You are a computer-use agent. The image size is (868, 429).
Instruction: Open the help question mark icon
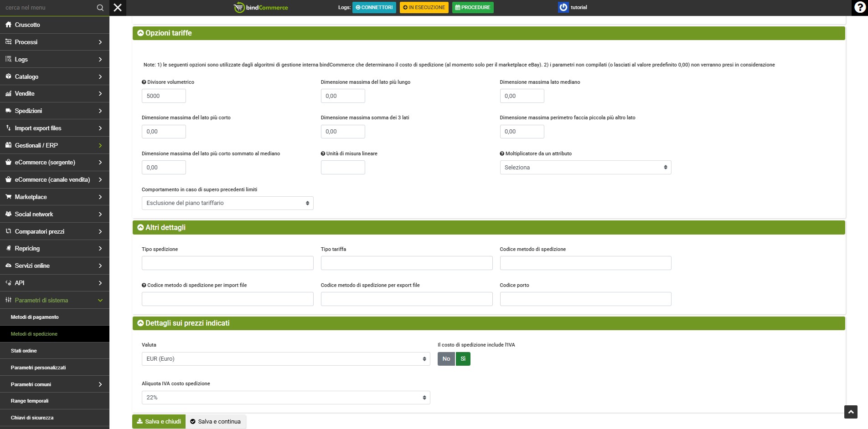[860, 8]
